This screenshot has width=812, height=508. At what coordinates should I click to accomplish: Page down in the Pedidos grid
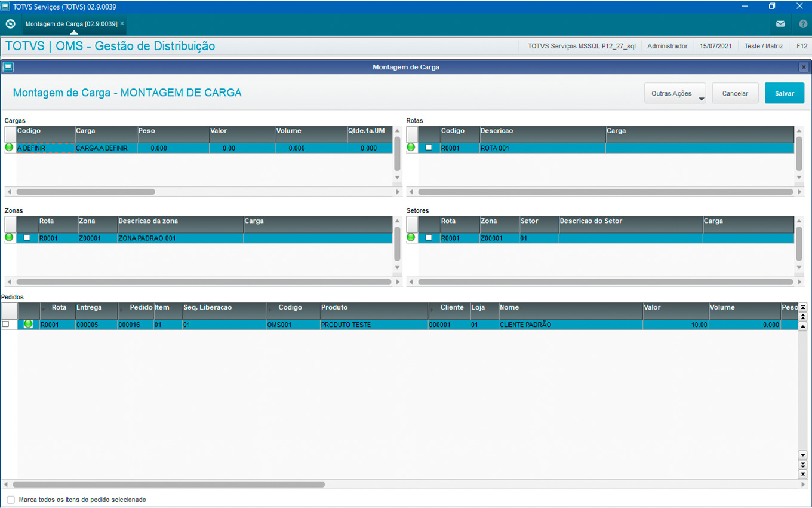tap(802, 464)
